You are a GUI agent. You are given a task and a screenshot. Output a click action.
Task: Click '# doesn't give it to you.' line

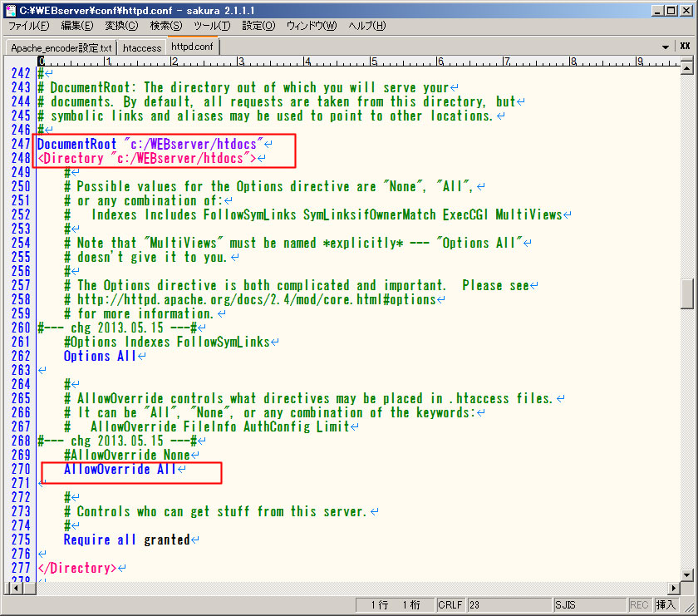pyautogui.click(x=145, y=257)
